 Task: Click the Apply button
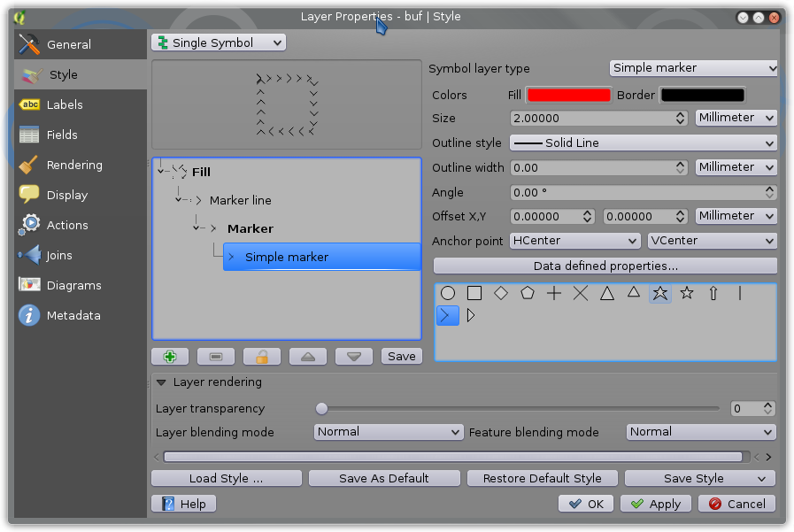point(656,504)
